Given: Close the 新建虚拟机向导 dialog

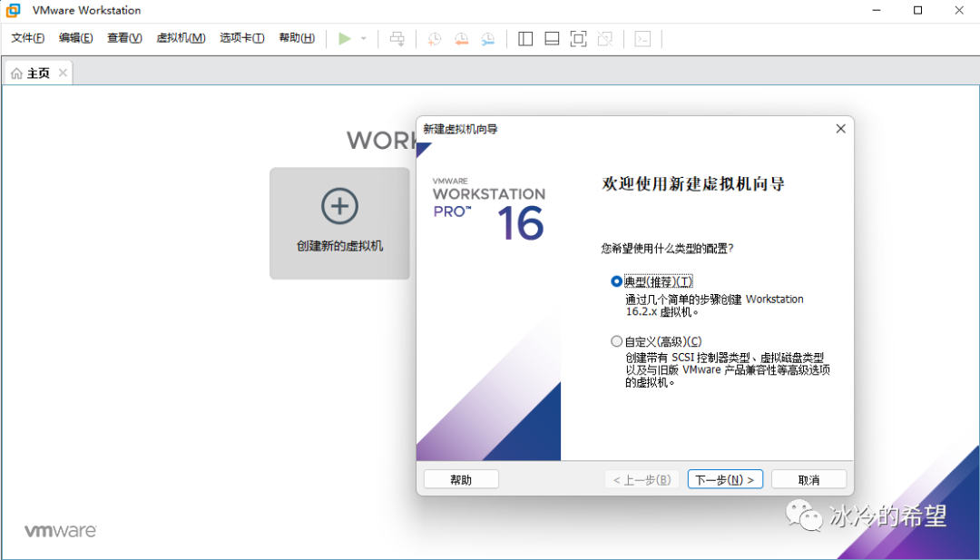Looking at the screenshot, I should (x=840, y=128).
